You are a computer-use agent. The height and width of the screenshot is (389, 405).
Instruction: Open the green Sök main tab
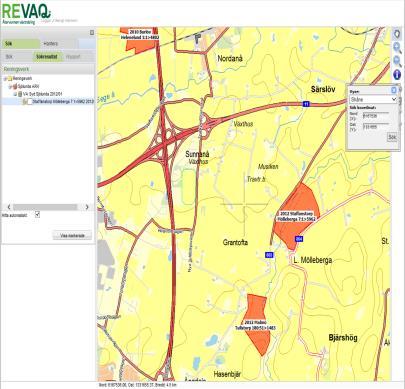(21, 44)
